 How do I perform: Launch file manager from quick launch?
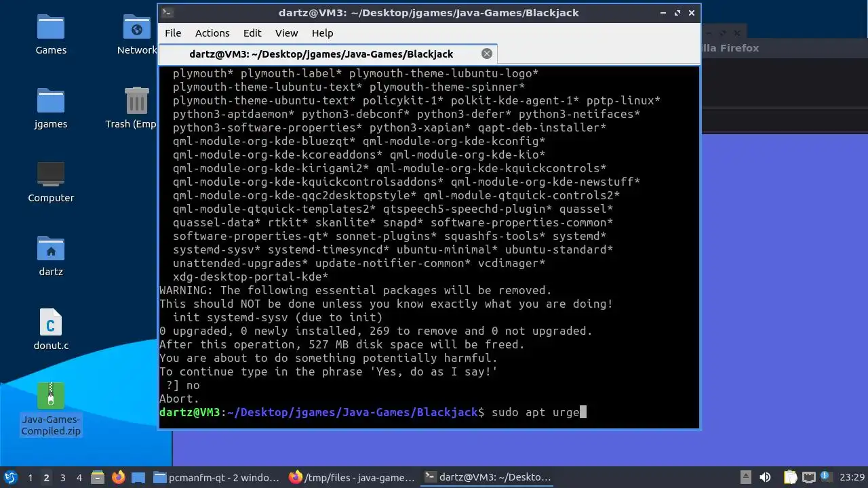[x=98, y=477]
